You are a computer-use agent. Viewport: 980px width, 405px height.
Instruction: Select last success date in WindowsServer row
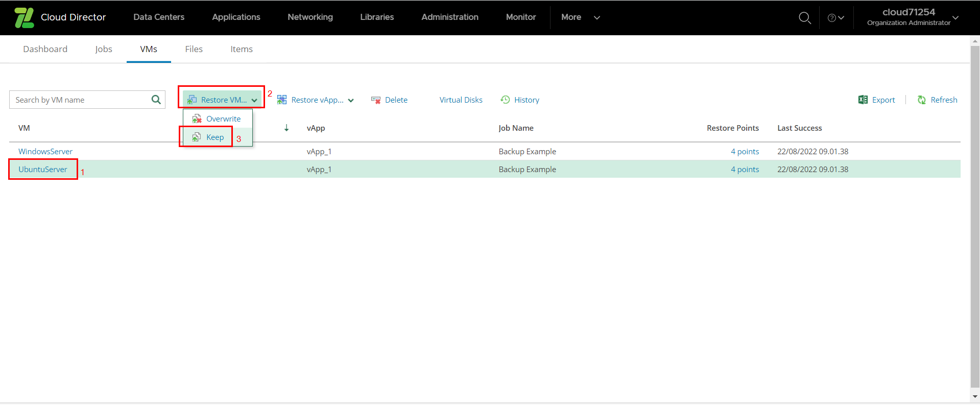tap(813, 152)
